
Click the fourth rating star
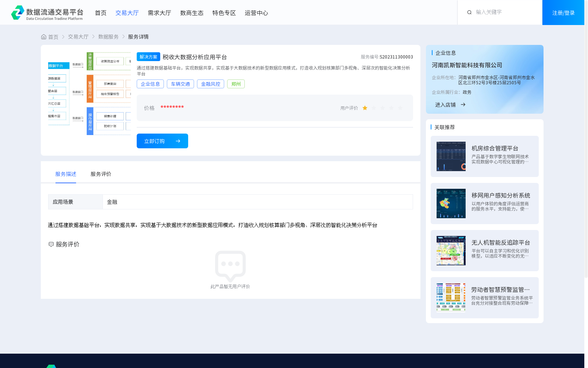tap(391, 108)
